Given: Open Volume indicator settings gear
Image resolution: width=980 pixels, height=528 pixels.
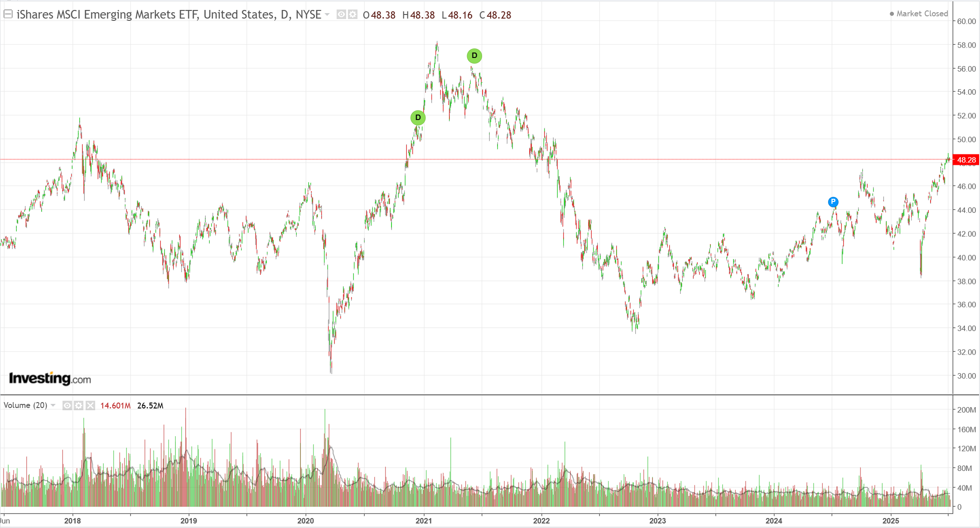Looking at the screenshot, I should click(79, 405).
